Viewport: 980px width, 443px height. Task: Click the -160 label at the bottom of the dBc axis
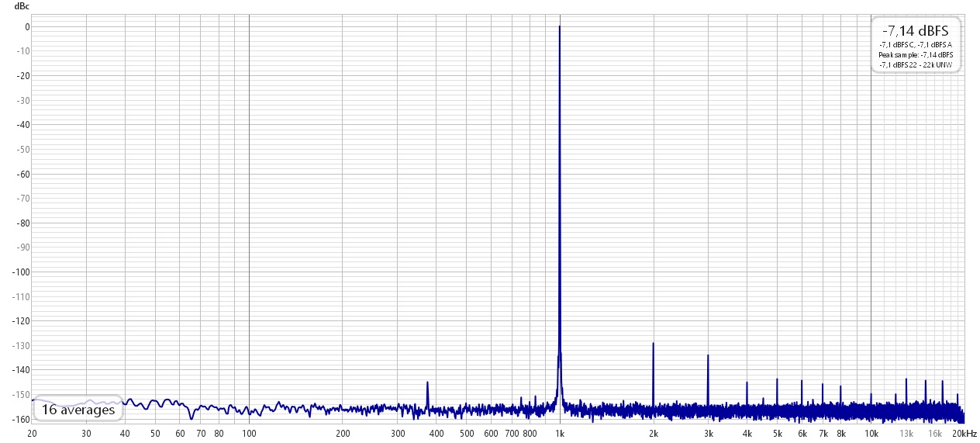tap(21, 419)
